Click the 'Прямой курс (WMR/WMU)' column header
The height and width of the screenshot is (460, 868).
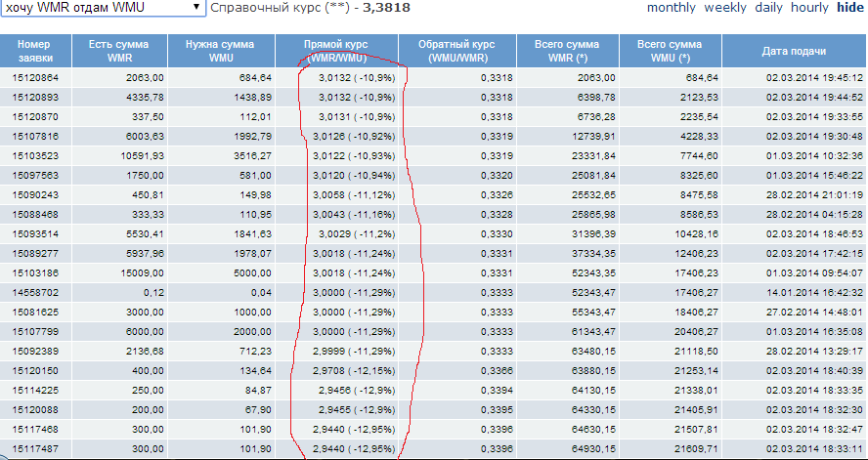tap(336, 51)
